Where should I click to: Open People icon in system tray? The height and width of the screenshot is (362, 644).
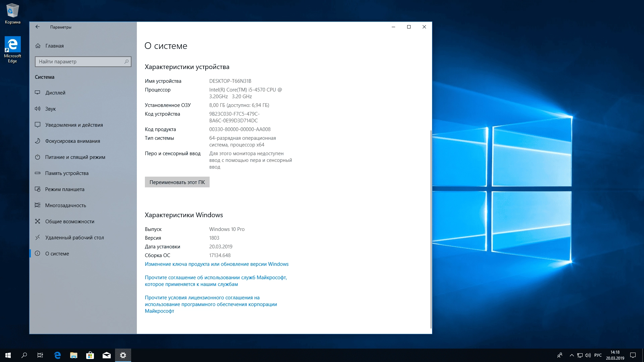point(559,355)
